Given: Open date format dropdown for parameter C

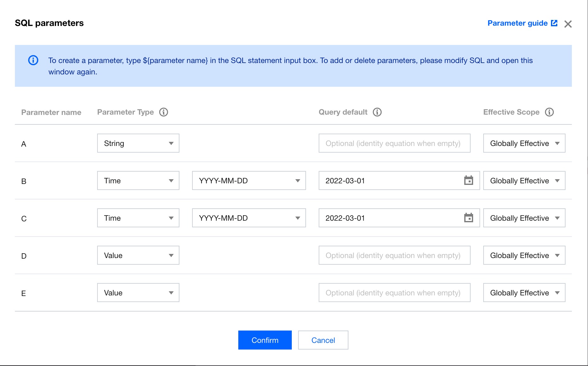Looking at the screenshot, I should click(x=249, y=218).
